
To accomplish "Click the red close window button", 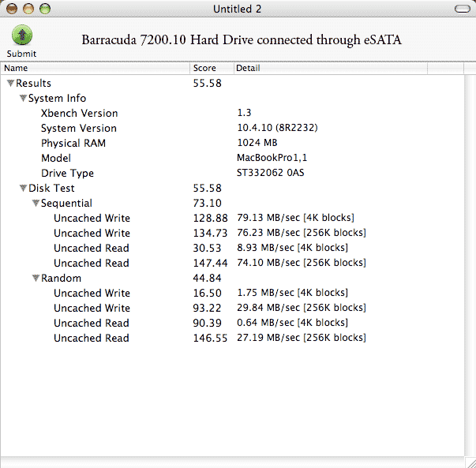I will tap(12, 9).
